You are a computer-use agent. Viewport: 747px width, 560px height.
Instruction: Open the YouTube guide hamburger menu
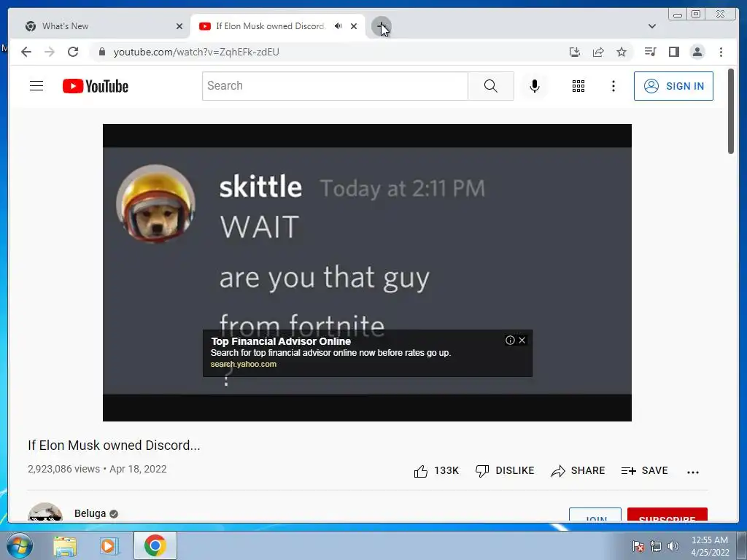(x=36, y=86)
